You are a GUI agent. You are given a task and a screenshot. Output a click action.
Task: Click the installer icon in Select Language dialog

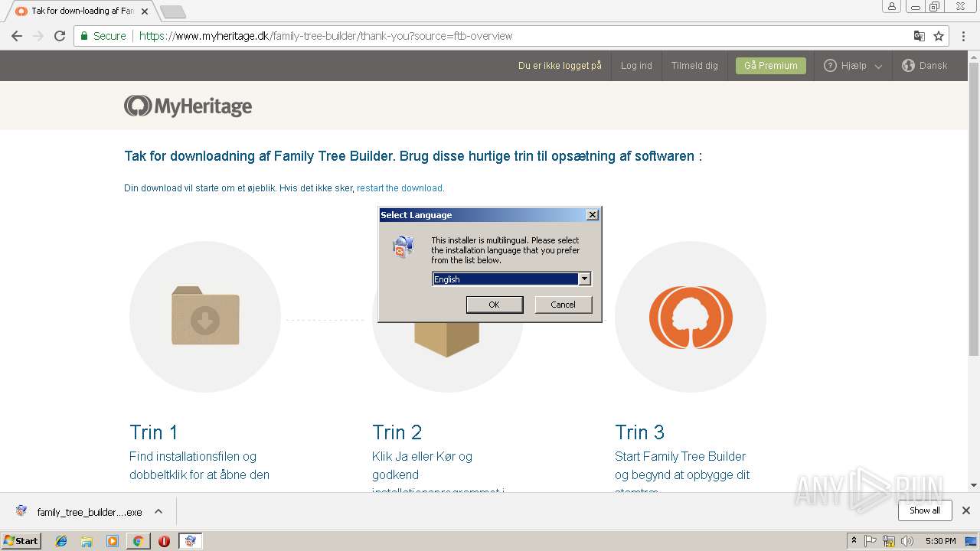click(403, 246)
